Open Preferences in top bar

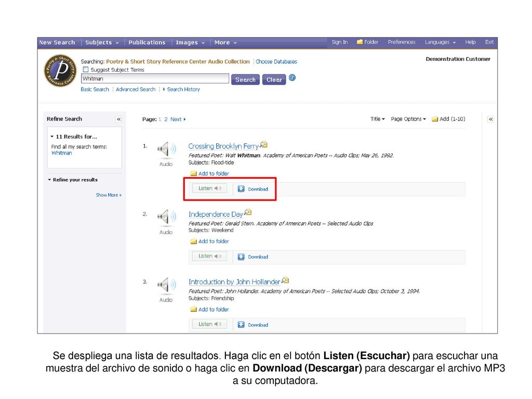[x=402, y=42]
